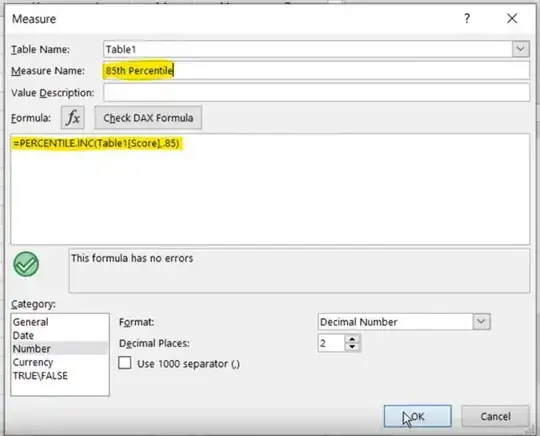The width and height of the screenshot is (540, 436).
Task: Select Date category
Action: pyautogui.click(x=60, y=335)
